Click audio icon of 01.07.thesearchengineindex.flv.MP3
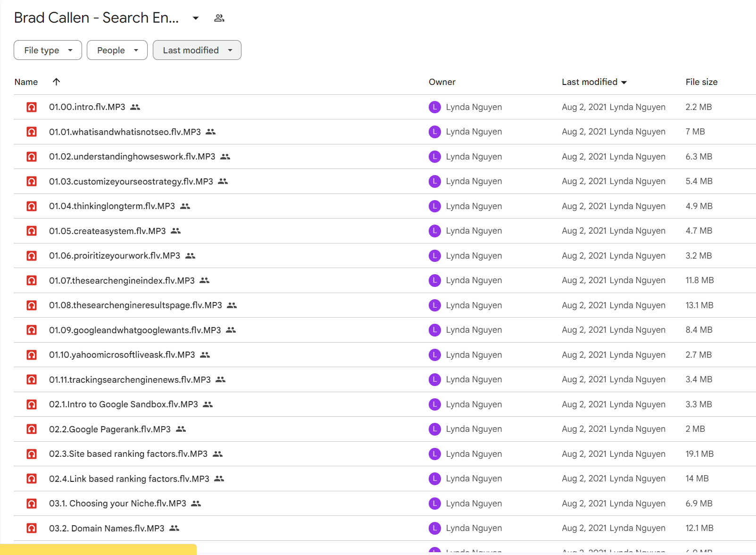The image size is (756, 555). pos(32,280)
